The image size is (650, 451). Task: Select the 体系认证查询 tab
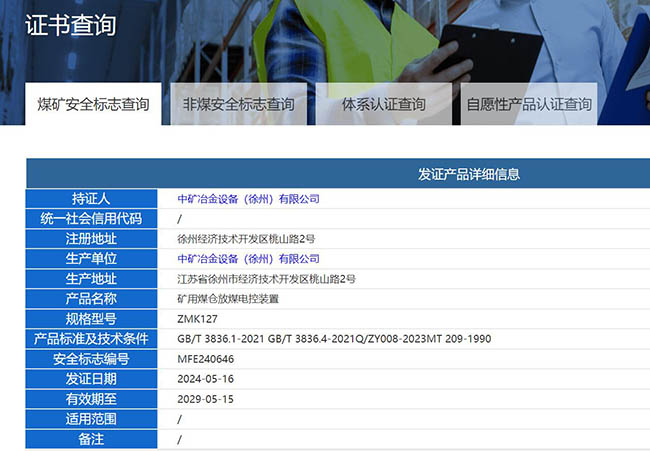384,104
